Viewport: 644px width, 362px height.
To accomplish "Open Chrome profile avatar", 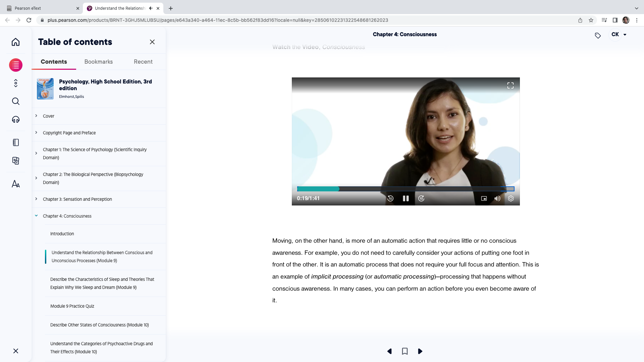I will point(626,20).
